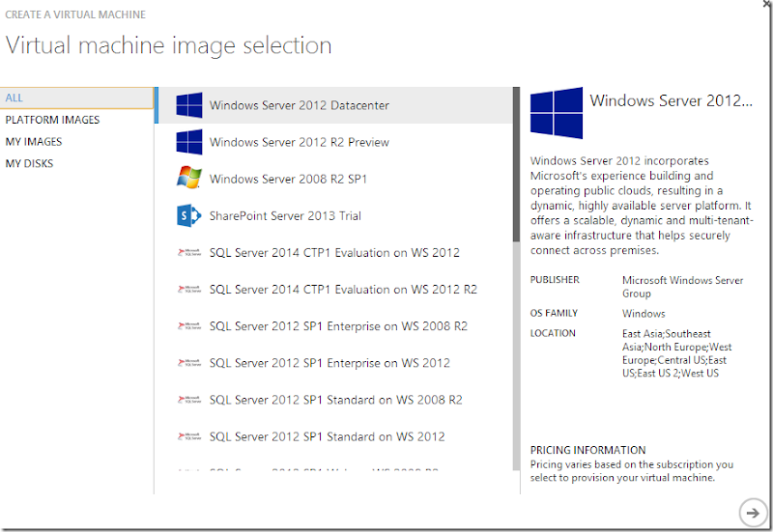
Task: Show MY IMAGES category
Action: pyautogui.click(x=34, y=142)
